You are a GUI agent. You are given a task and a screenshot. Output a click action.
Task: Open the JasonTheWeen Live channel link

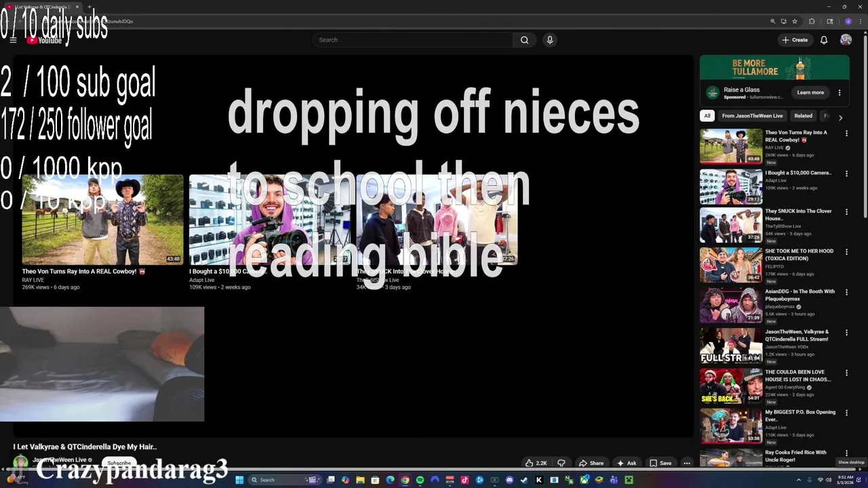tap(59, 460)
